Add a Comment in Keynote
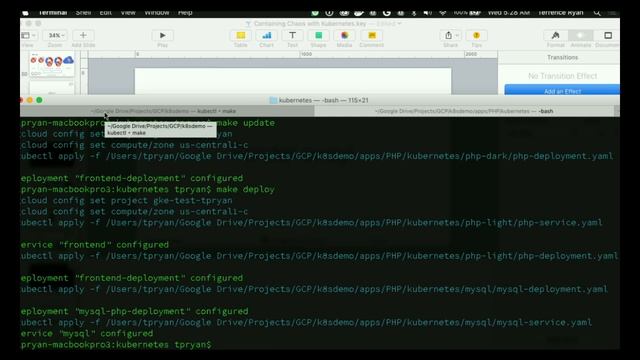This screenshot has height=360, width=640. pos(371,36)
